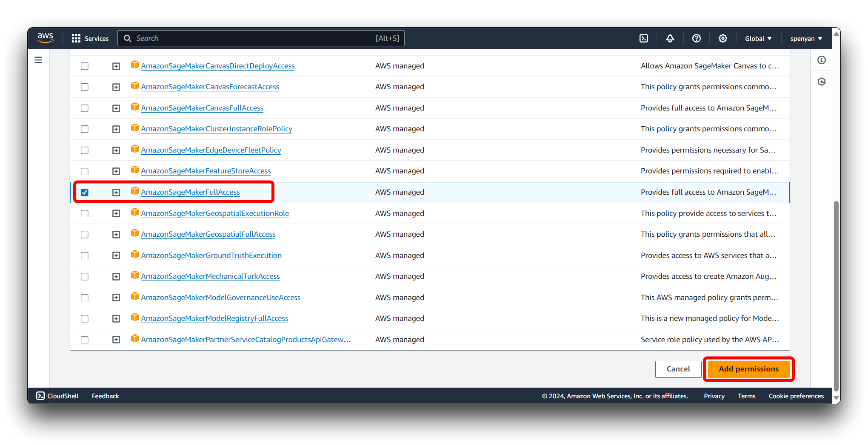
Task: Focus the top Search input field
Action: pyautogui.click(x=261, y=38)
